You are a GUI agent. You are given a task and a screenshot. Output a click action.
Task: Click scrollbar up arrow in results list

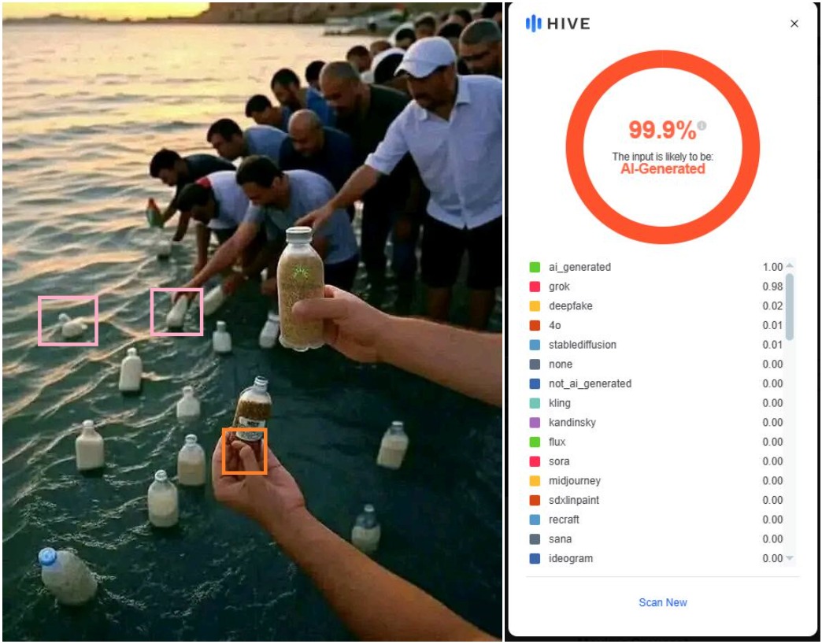click(x=790, y=265)
